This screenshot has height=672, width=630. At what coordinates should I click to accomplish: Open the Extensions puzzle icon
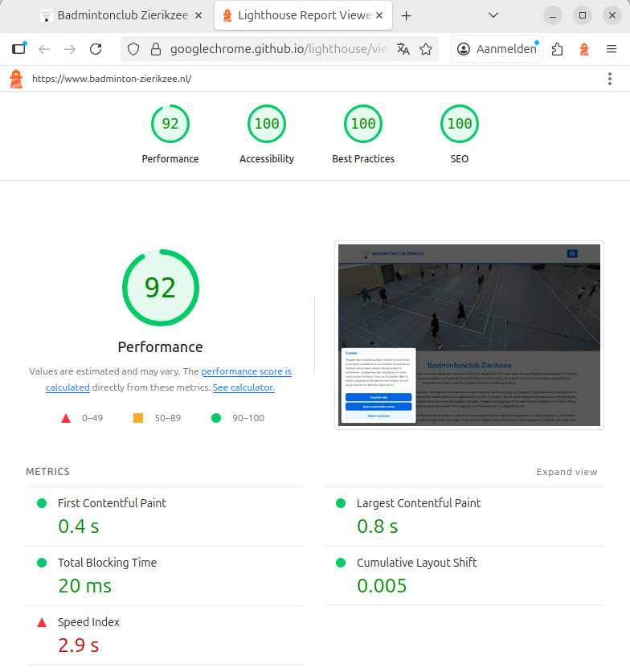tap(558, 49)
